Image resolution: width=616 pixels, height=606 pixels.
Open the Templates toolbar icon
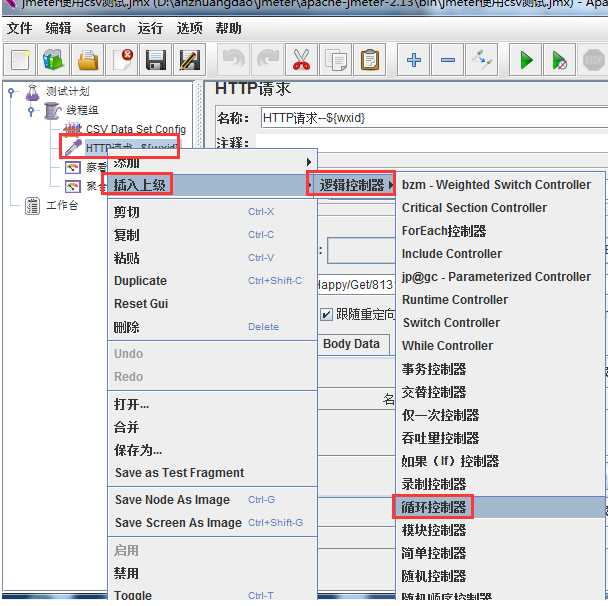53,60
